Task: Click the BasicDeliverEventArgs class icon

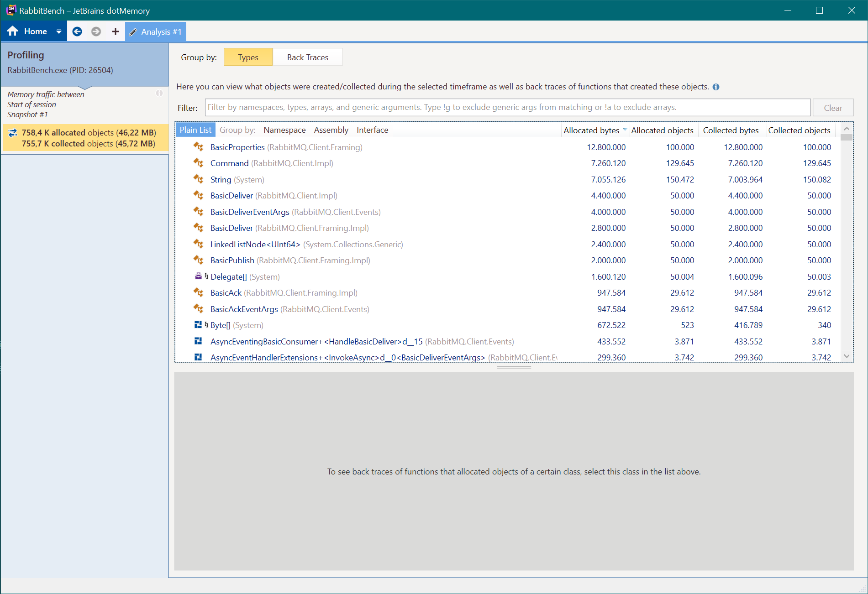Action: (198, 212)
